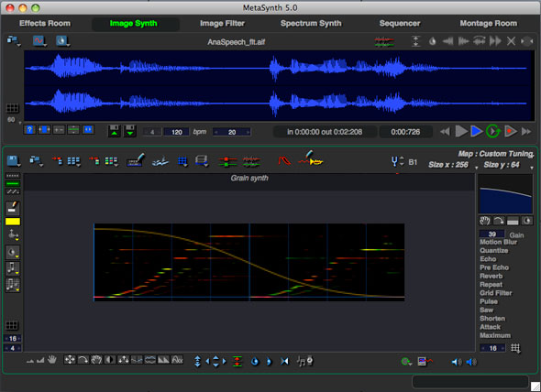The width and height of the screenshot is (541, 392).
Task: Apply the Pre Echo filter
Action: tap(494, 267)
